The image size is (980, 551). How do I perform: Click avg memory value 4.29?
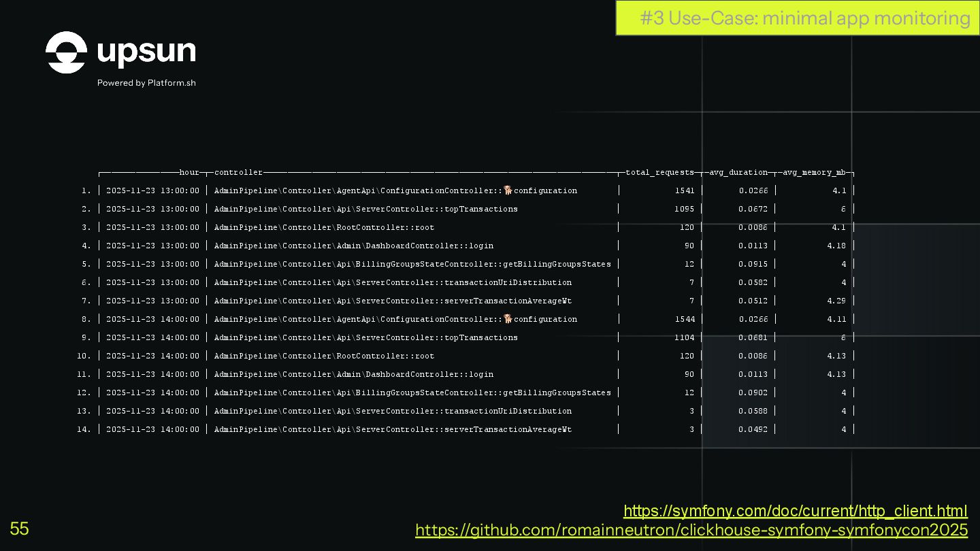coord(837,301)
